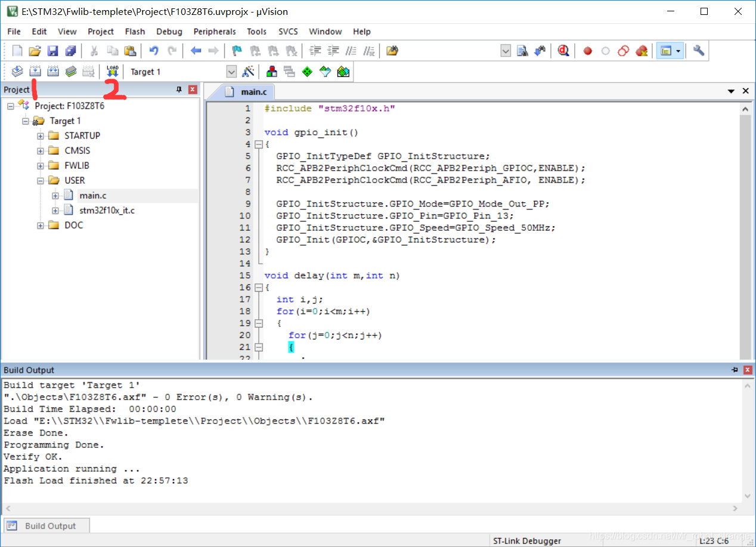The width and height of the screenshot is (756, 547).
Task: Kill all breakpoints icon with the yellow X
Action: 642,51
